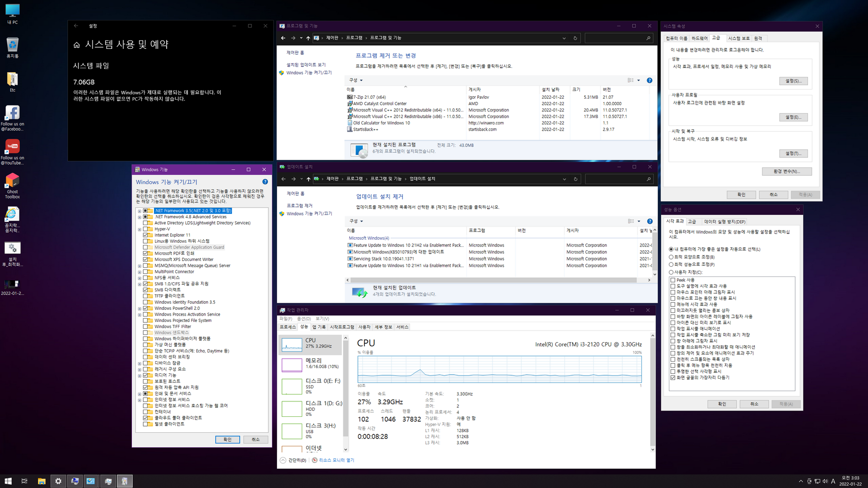Click the volume icon in system tray
The width and height of the screenshot is (868, 488).
pyautogui.click(x=825, y=481)
